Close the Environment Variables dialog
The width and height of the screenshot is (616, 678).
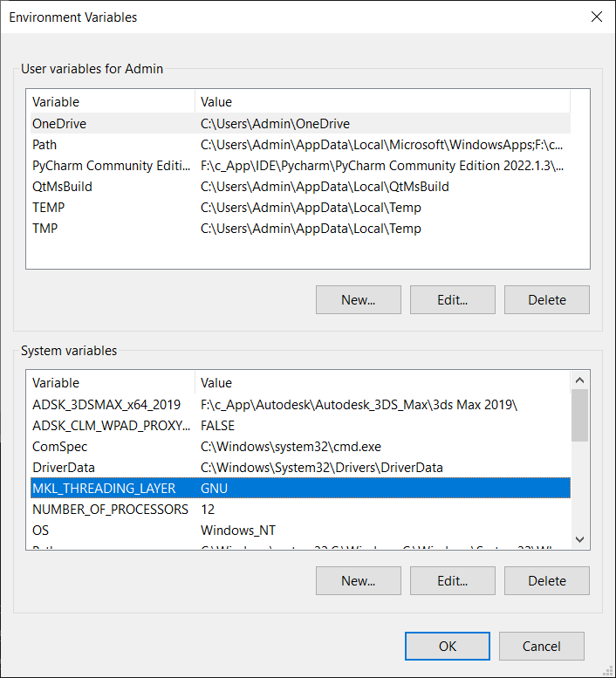pyautogui.click(x=597, y=17)
